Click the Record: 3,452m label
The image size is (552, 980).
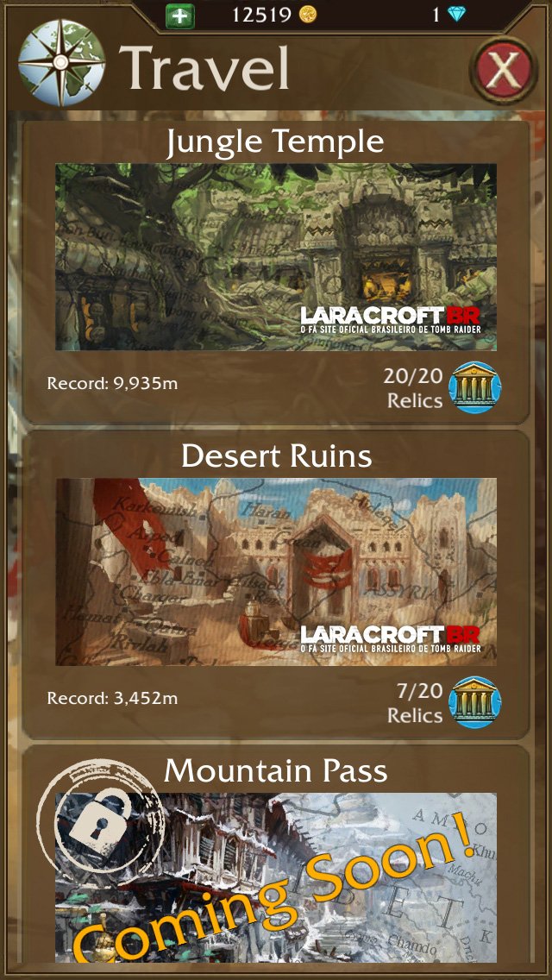tap(112, 698)
